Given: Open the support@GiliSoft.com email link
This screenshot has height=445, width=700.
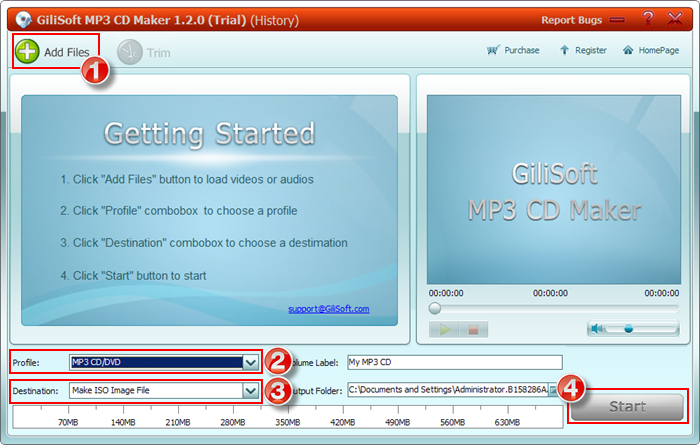Looking at the screenshot, I should (328, 309).
